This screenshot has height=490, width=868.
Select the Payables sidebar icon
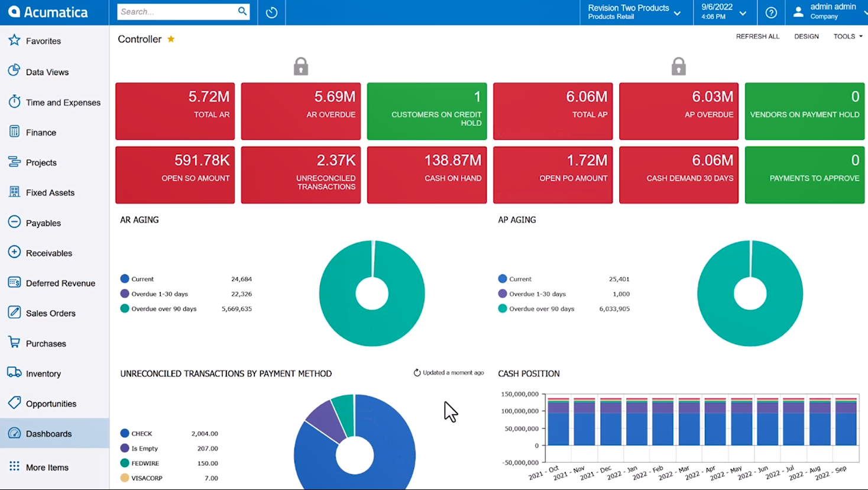[x=14, y=223]
